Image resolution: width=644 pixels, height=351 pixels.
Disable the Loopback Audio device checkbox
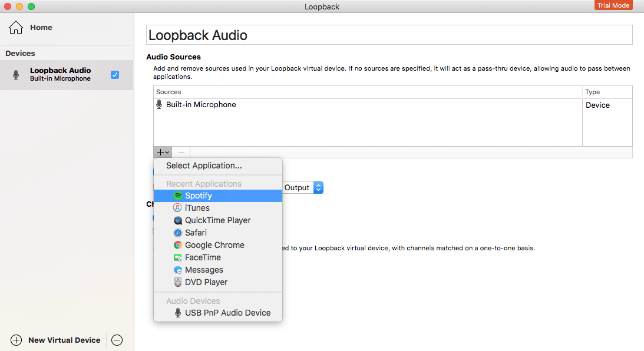point(115,75)
